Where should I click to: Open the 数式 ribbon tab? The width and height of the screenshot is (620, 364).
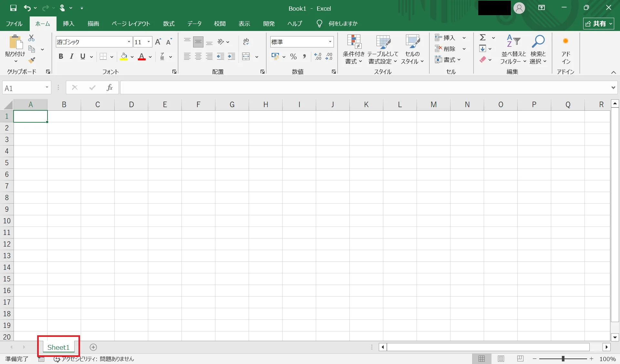coord(169,24)
